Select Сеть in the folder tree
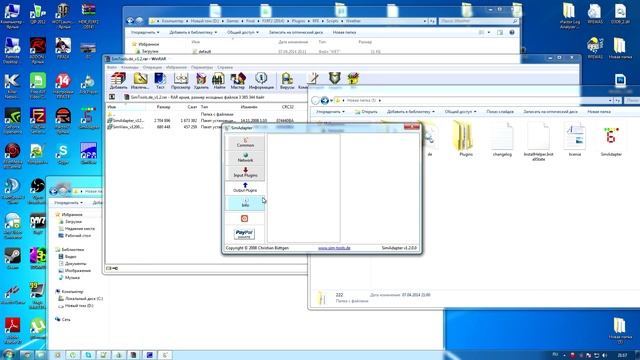This screenshot has width=640, height=360. (62, 320)
